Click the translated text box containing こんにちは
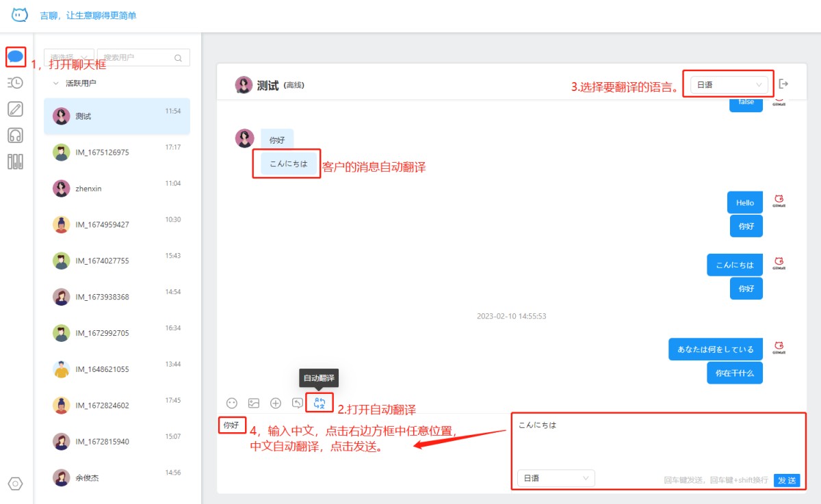The height and width of the screenshot is (504, 821). (657, 441)
